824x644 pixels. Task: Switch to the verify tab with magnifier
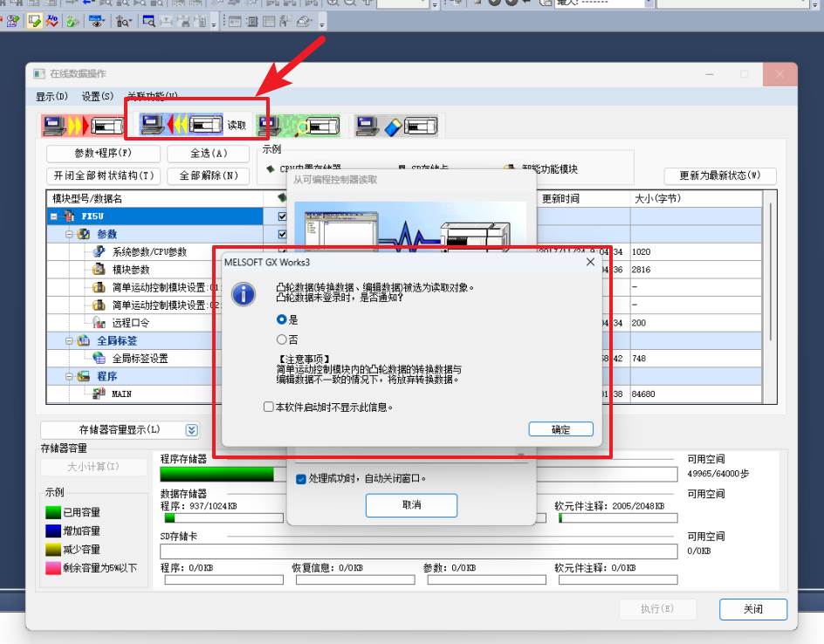pyautogui.click(x=298, y=126)
